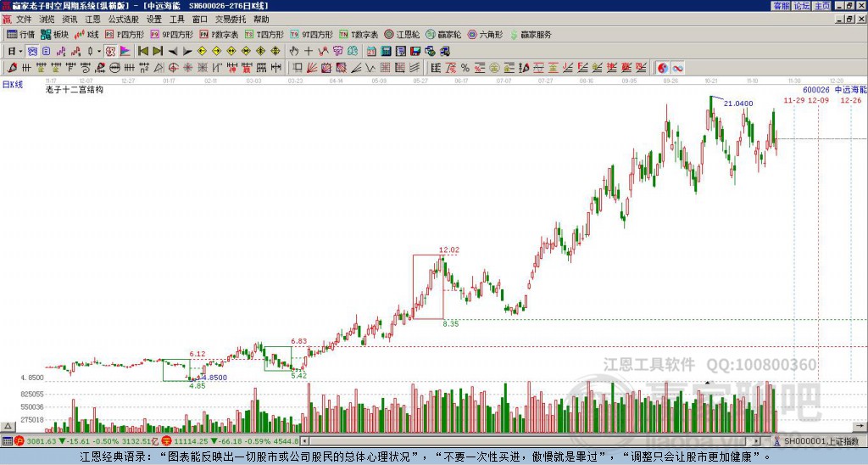Open 赢家服务 service button
Viewport: 868px width, 465px height.
531,34
